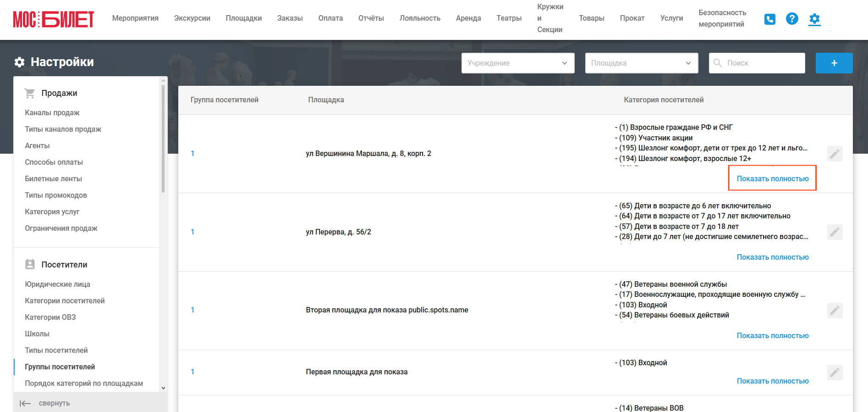The width and height of the screenshot is (868, 412).
Task: Click pencil icon for ул Перерва row
Action: coord(835,232)
